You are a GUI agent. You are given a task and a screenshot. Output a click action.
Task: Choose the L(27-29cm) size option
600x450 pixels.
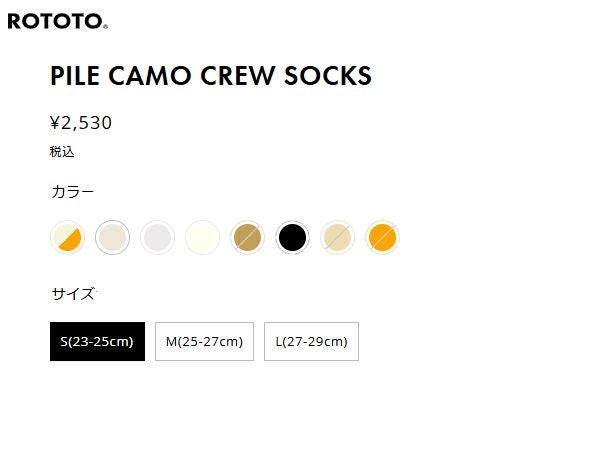click(x=311, y=341)
